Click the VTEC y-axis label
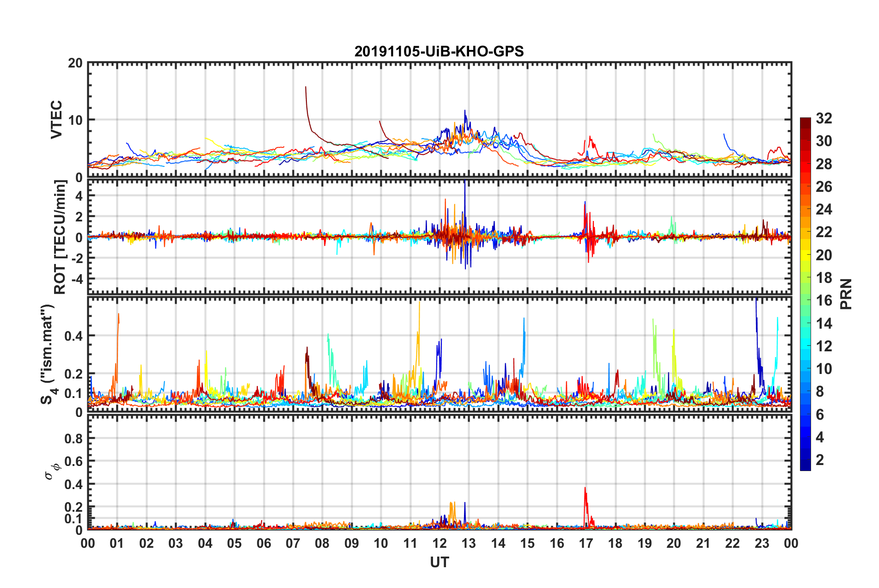The height and width of the screenshot is (588, 879). point(56,119)
